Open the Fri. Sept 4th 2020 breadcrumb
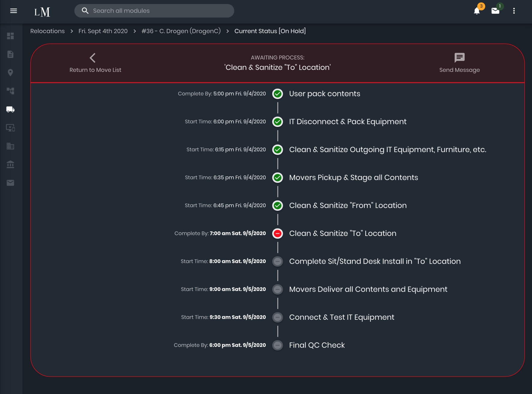This screenshot has height=394, width=532. coord(103,31)
